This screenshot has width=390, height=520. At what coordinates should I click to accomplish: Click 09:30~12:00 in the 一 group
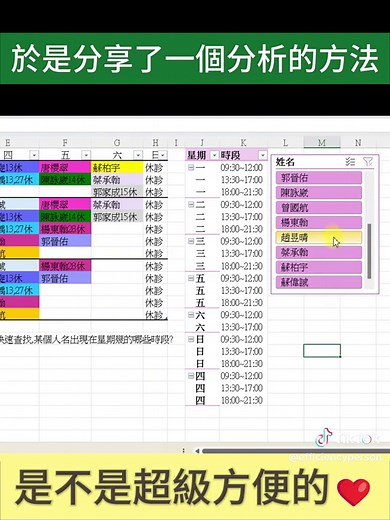[x=242, y=167]
